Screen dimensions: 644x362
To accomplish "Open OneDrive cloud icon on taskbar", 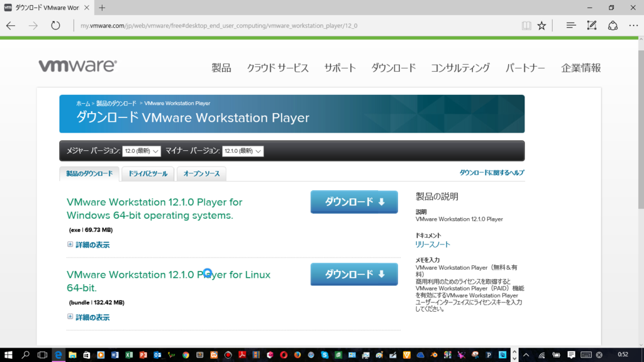I will (x=420, y=355).
